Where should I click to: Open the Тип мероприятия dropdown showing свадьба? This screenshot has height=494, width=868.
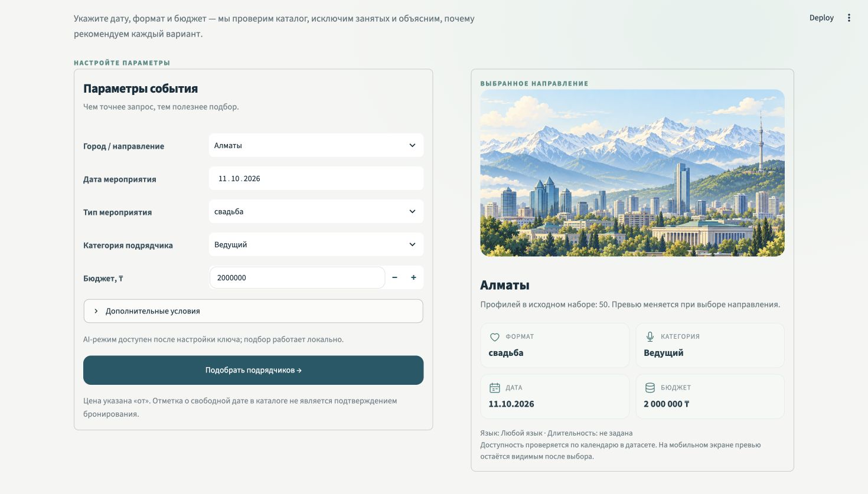tap(316, 211)
